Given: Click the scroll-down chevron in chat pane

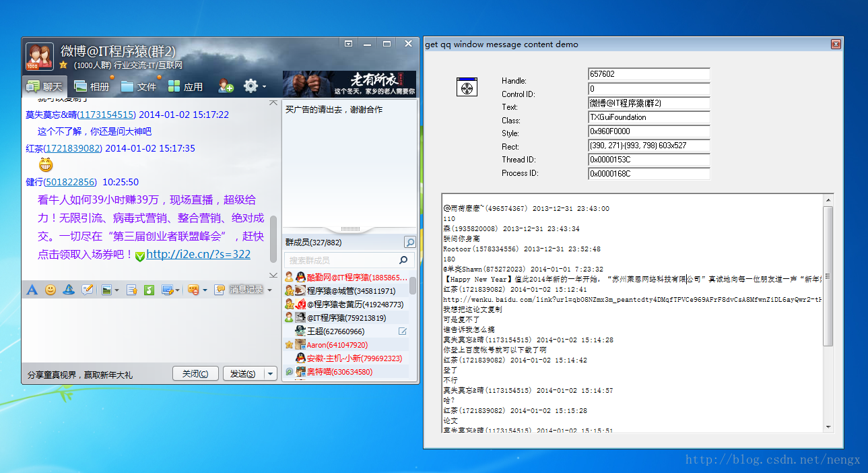Looking at the screenshot, I should [x=273, y=275].
